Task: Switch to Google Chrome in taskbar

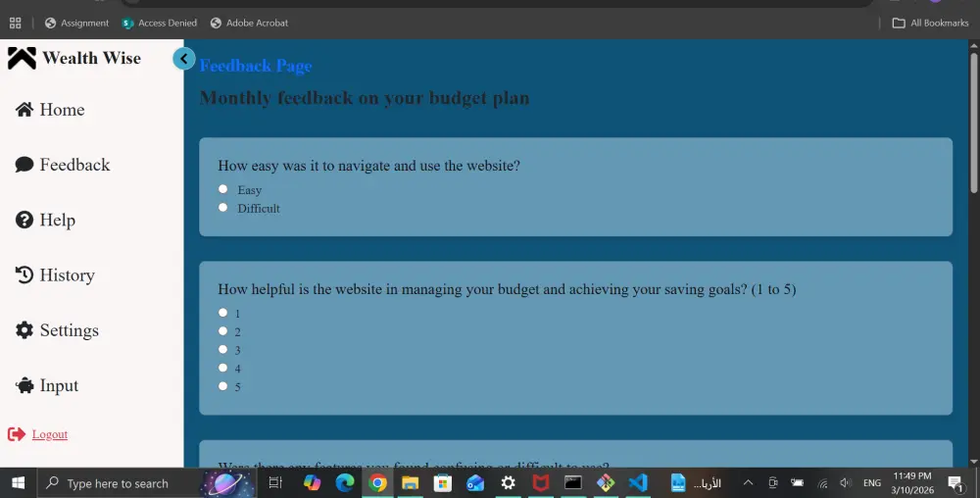Action: tap(377, 483)
